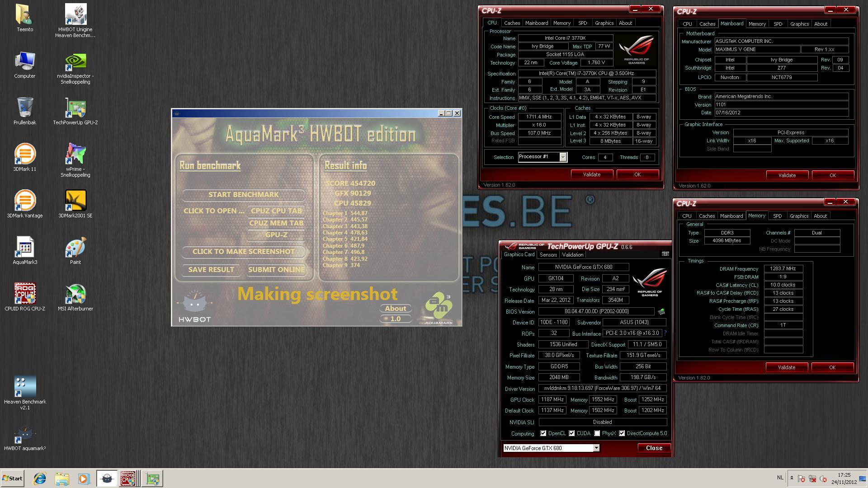Launch TechPowerUp GPU-Z desktop shortcut
868x488 pixels.
click(75, 111)
